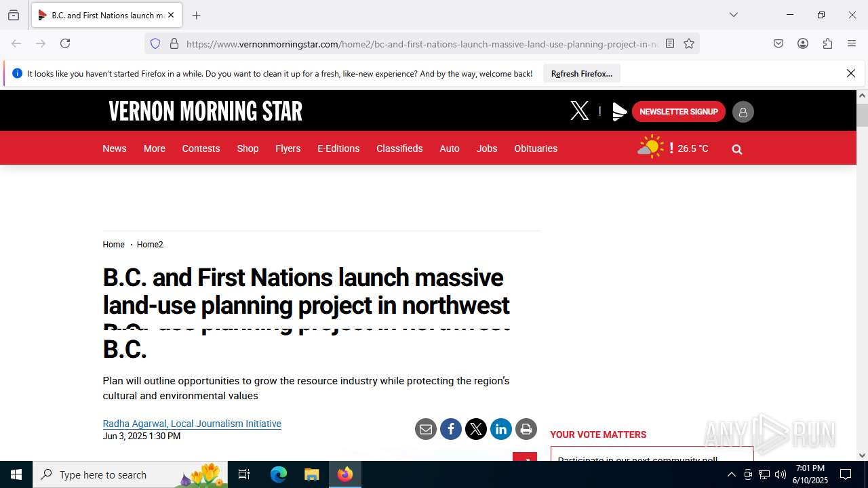Open author Radha Agarwal link
Viewport: 868px width, 488px height.
192,424
